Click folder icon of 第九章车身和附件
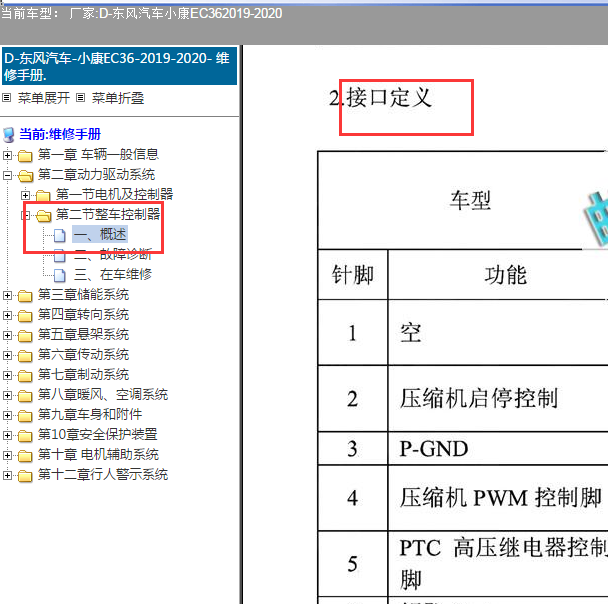608x604 pixels. click(x=25, y=416)
